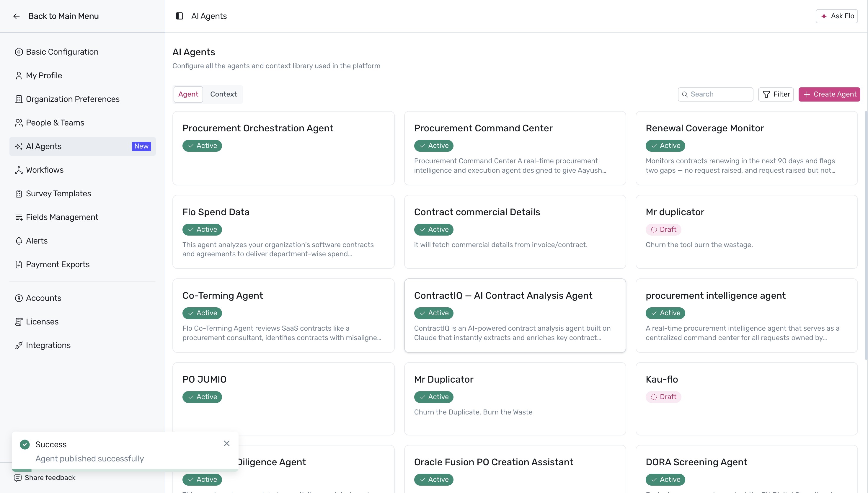Open the Co-Terming Agent card
Viewport: 868px width, 493px height.
(283, 316)
